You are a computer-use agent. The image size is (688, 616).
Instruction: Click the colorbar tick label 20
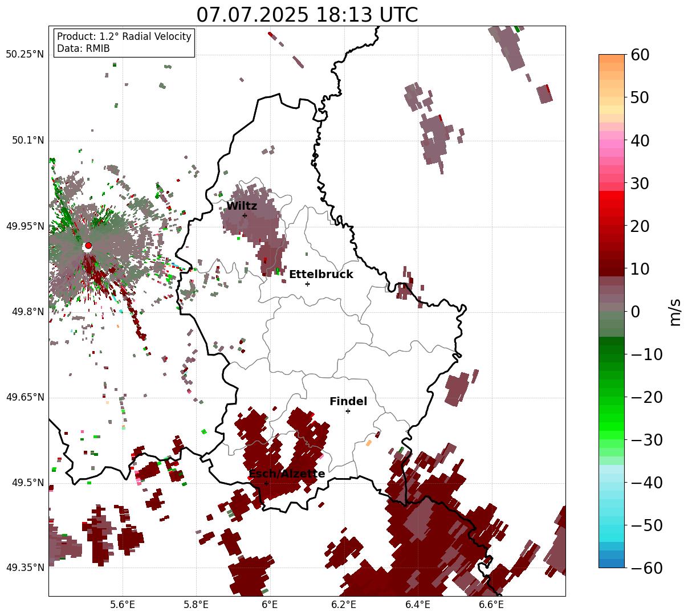[640, 226]
